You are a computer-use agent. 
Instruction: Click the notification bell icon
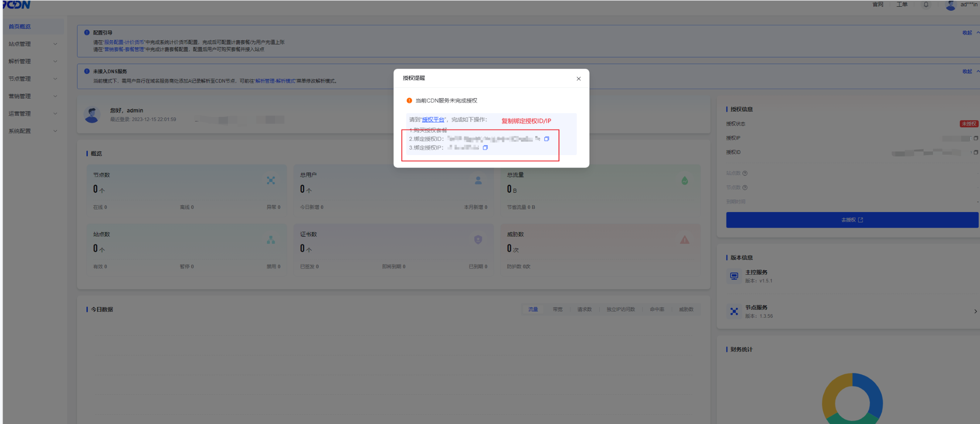[926, 5]
